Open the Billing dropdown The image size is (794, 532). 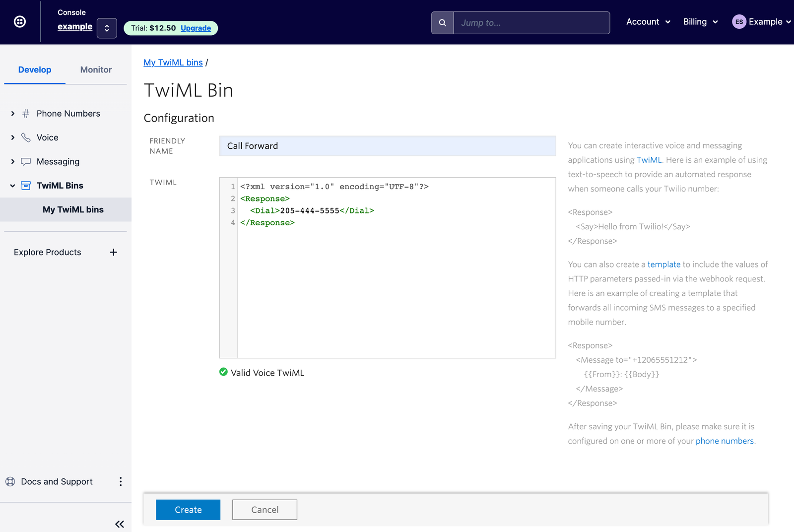(x=700, y=21)
